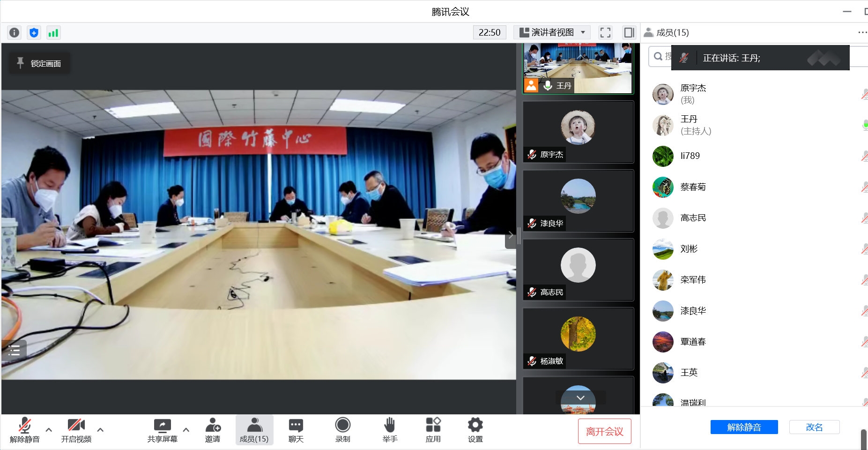Click the Invite (邀请) icon
The width and height of the screenshot is (868, 450).
(x=213, y=430)
